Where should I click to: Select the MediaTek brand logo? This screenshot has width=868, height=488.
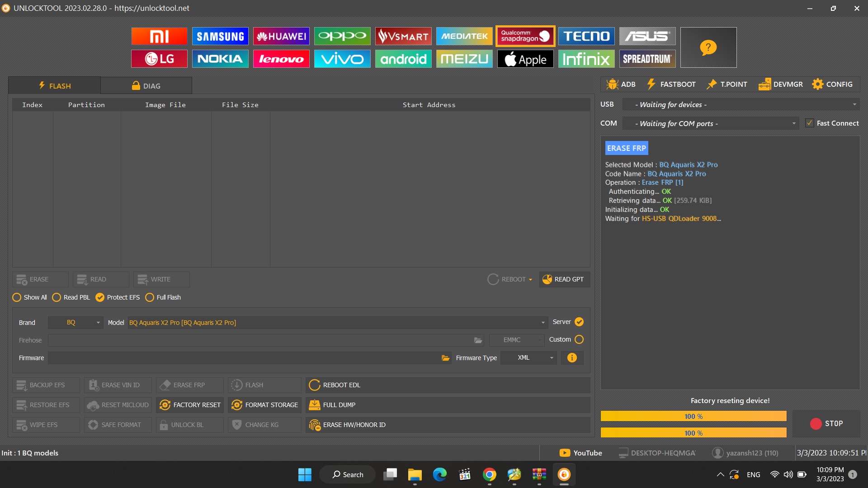(464, 36)
